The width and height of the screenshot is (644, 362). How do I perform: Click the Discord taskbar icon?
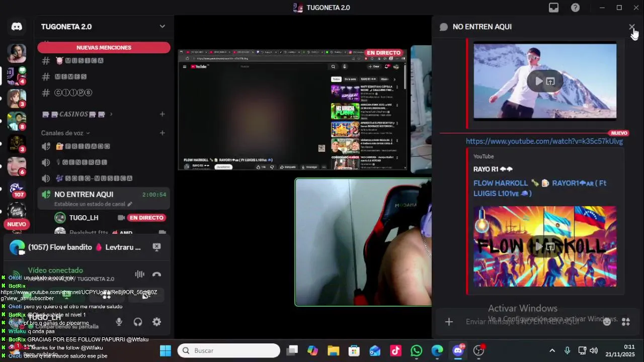point(458,350)
